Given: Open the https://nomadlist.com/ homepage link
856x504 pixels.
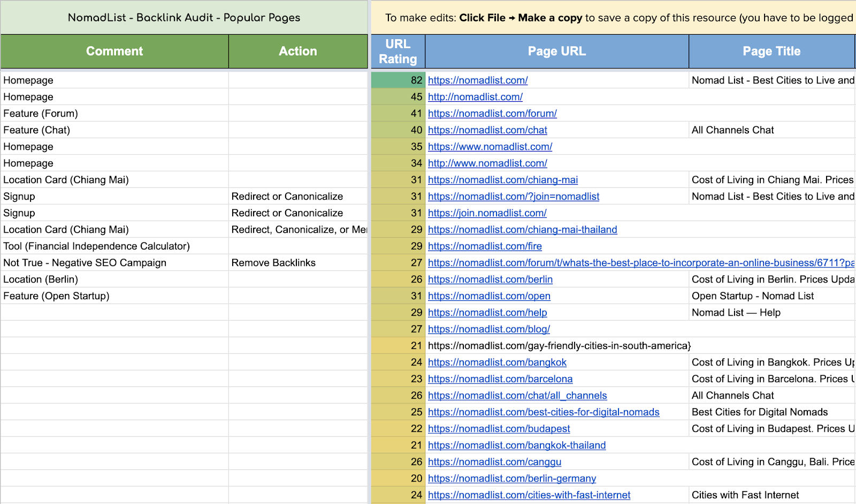Looking at the screenshot, I should coord(477,80).
